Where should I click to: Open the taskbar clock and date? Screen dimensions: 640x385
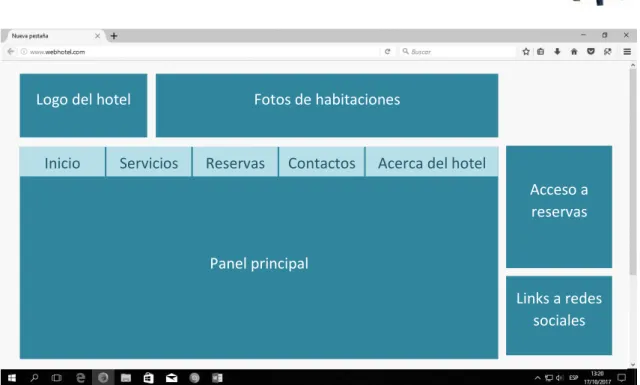click(x=597, y=378)
